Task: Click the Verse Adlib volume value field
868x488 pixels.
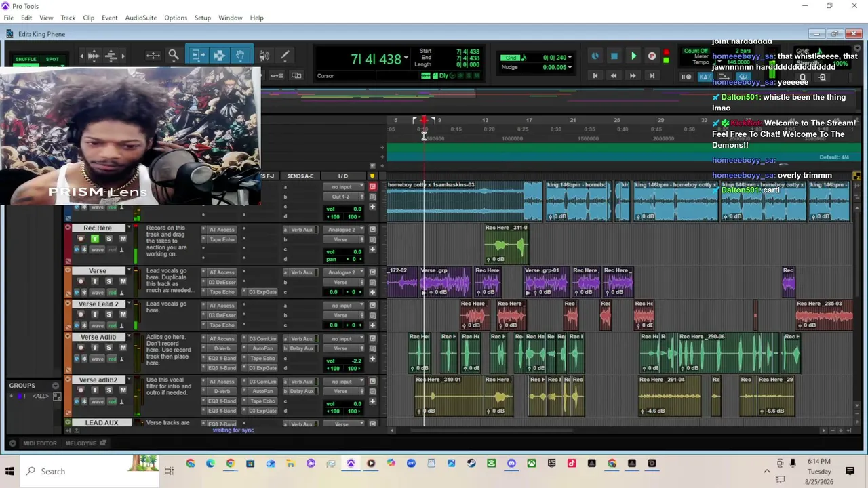Action: [354, 361]
